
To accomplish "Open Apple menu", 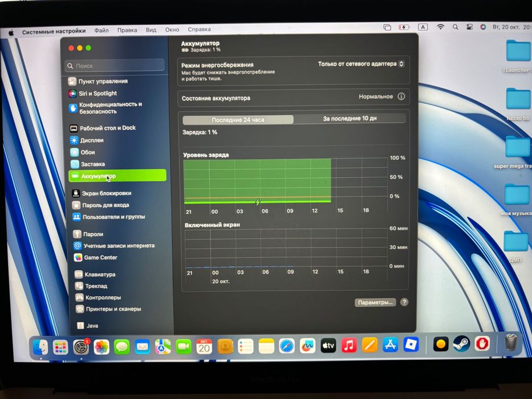I will pos(11,32).
